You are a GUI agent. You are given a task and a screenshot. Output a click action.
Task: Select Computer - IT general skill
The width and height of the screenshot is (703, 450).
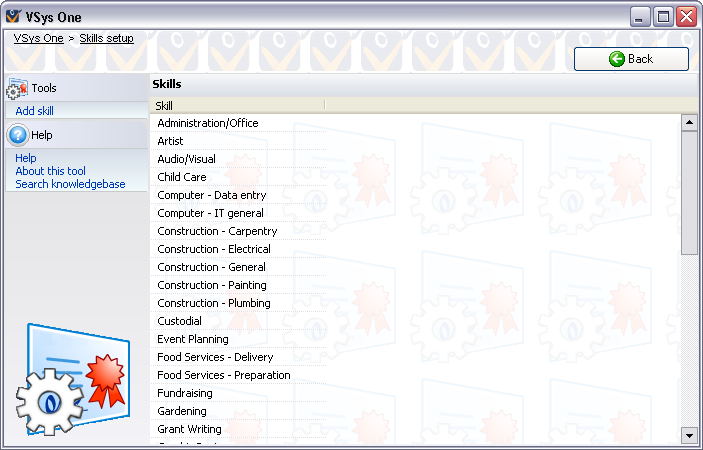tap(238, 213)
